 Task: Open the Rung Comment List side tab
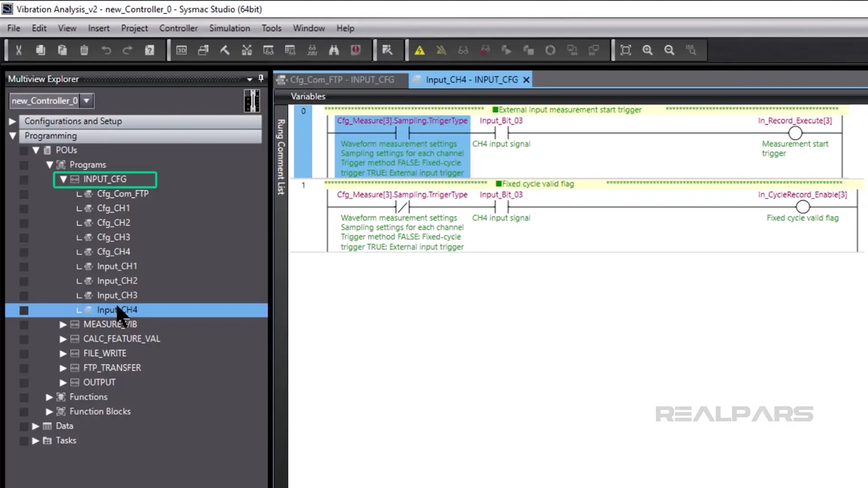[281, 157]
